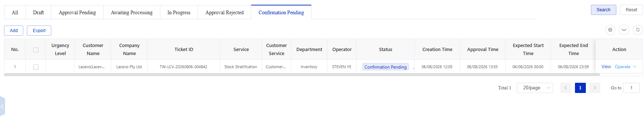Open the View link for the ticket

pyautogui.click(x=606, y=67)
